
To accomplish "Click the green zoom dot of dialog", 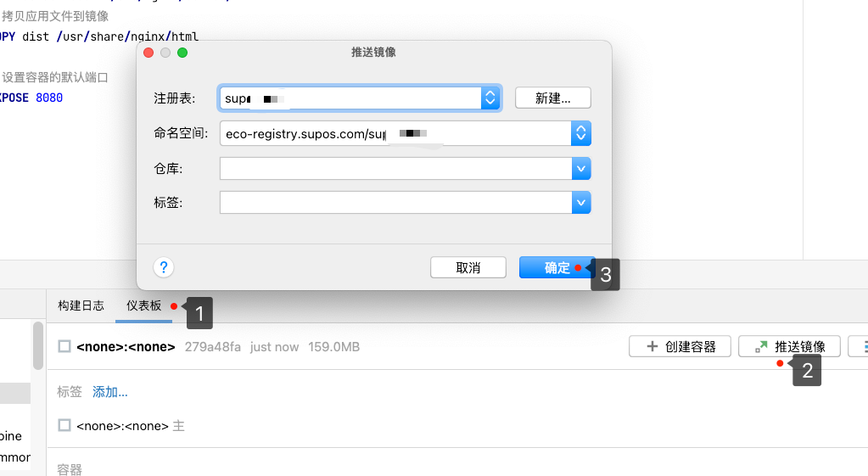I will [x=182, y=53].
